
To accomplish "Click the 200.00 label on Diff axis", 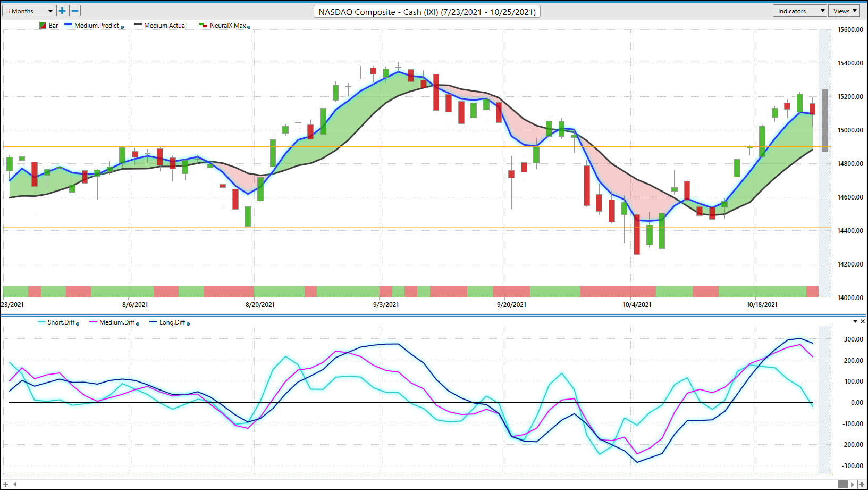I will click(x=854, y=361).
